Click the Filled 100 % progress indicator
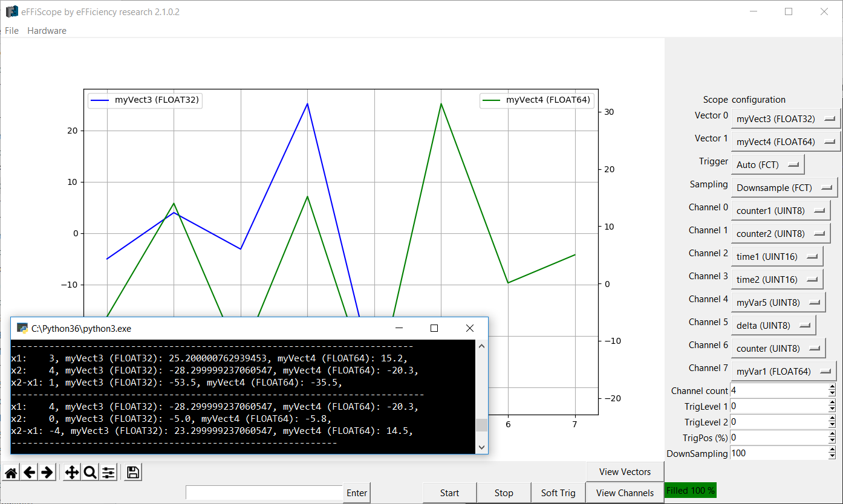This screenshot has width=843, height=504. (x=690, y=491)
